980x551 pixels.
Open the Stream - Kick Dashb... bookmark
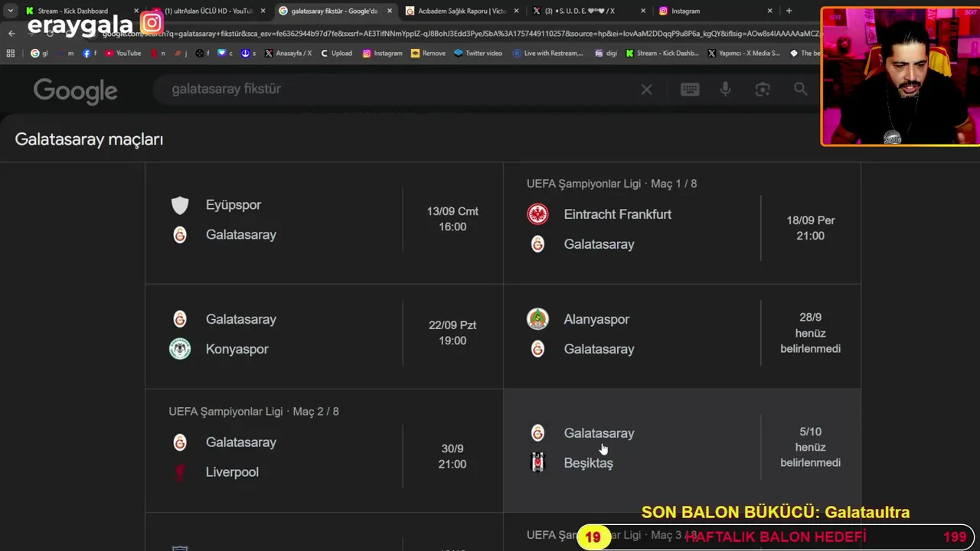(x=661, y=53)
